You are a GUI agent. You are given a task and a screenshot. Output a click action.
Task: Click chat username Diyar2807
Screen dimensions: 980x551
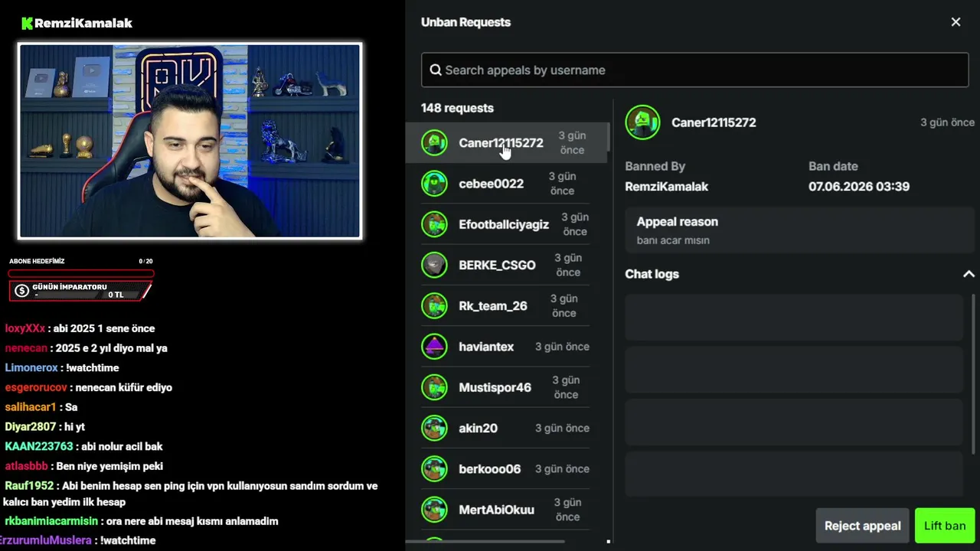(x=31, y=426)
